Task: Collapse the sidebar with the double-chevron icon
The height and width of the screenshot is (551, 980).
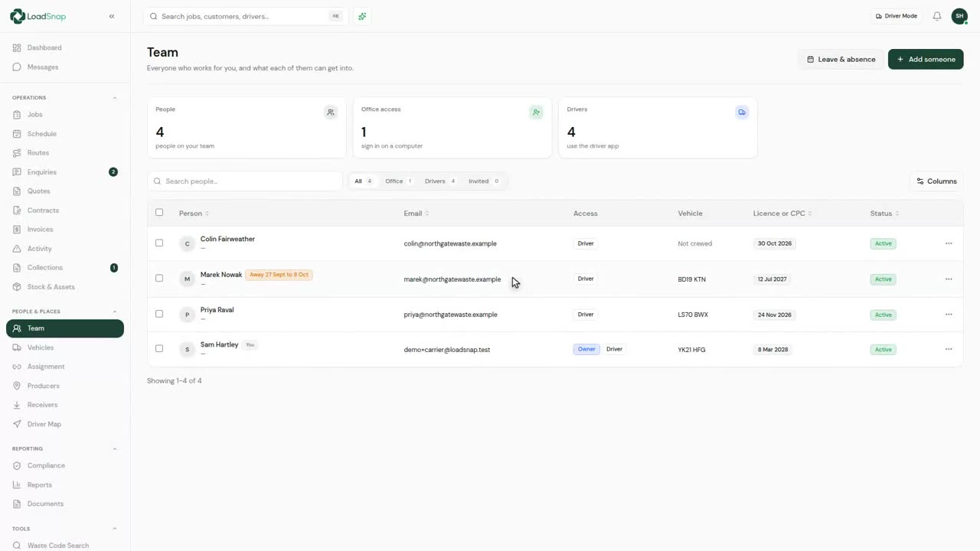Action: click(x=112, y=16)
